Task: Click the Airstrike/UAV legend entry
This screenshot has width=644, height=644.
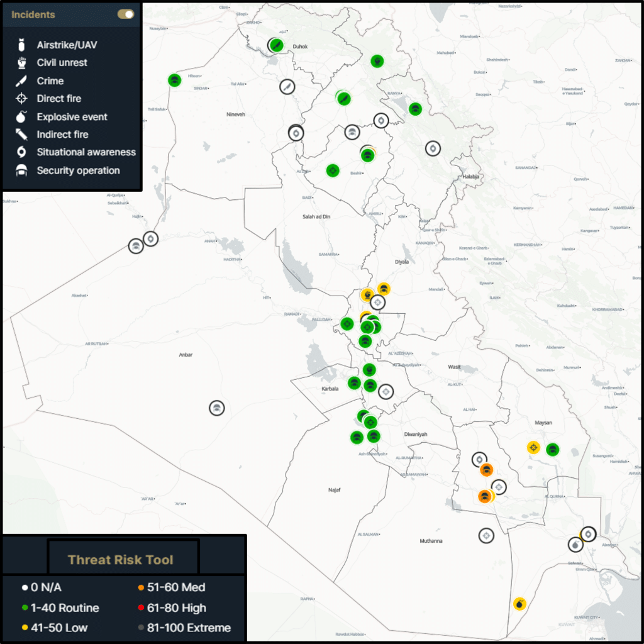Action: 67,45
